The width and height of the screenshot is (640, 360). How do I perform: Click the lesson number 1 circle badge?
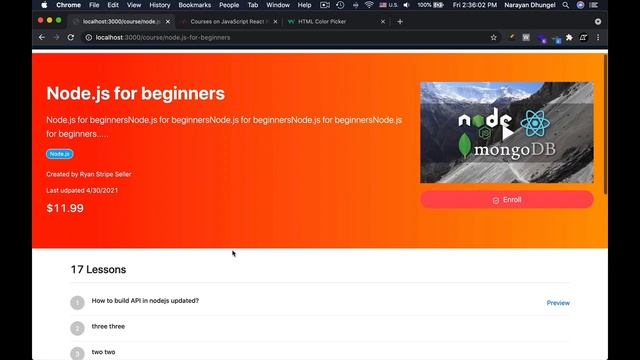click(77, 303)
